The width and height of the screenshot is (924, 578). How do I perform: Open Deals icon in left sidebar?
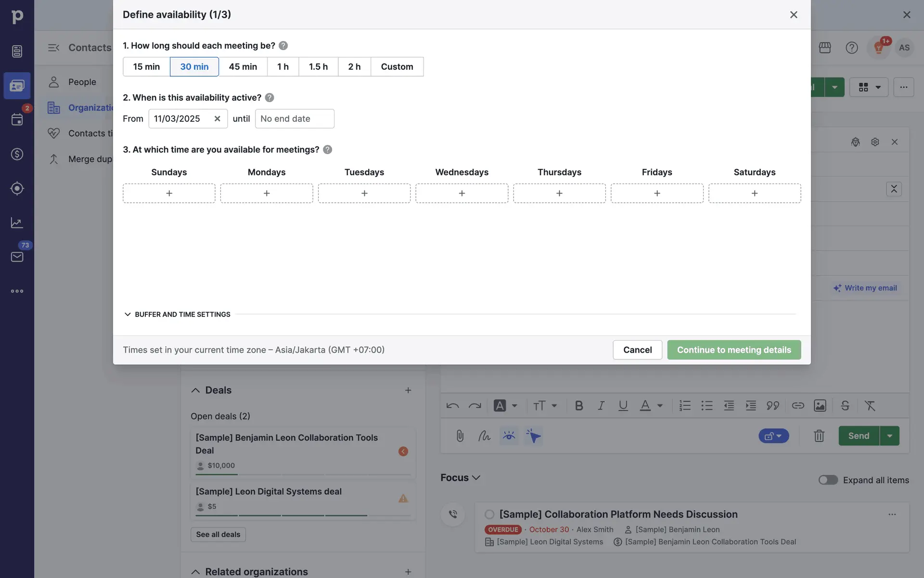[x=17, y=154]
